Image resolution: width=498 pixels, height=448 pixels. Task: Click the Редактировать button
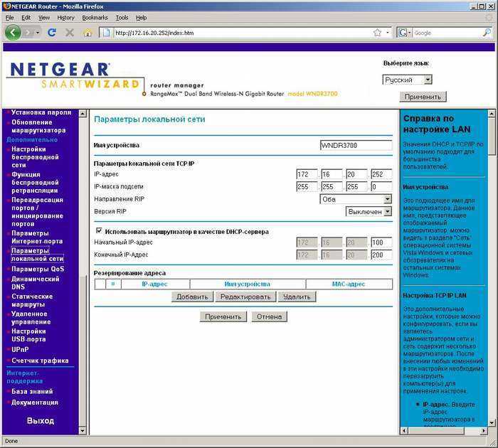[245, 297]
